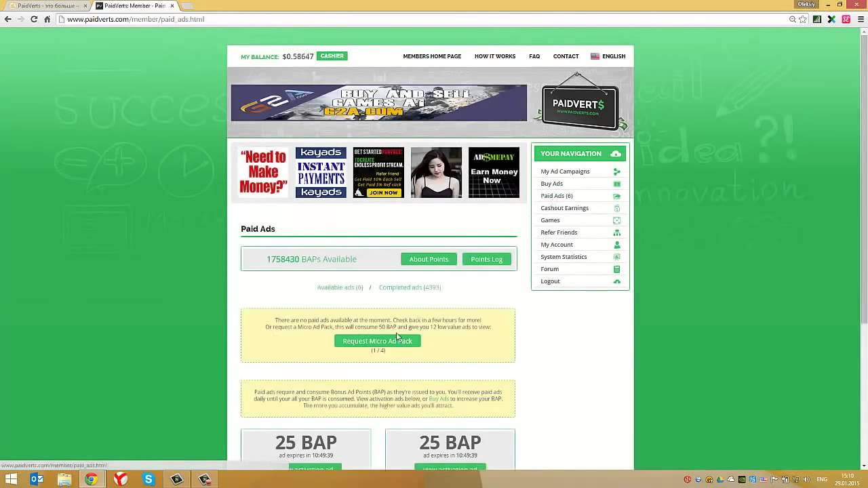The height and width of the screenshot is (488, 868).
Task: Click the browser forward arrow
Action: 21,19
